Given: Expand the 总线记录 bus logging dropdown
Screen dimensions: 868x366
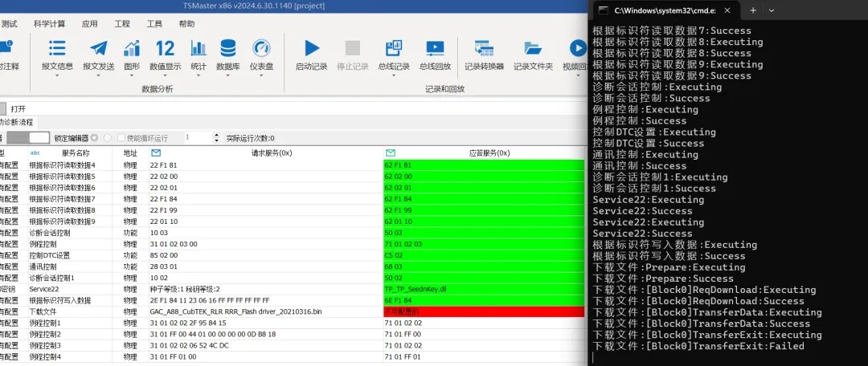Looking at the screenshot, I should click(x=394, y=75).
